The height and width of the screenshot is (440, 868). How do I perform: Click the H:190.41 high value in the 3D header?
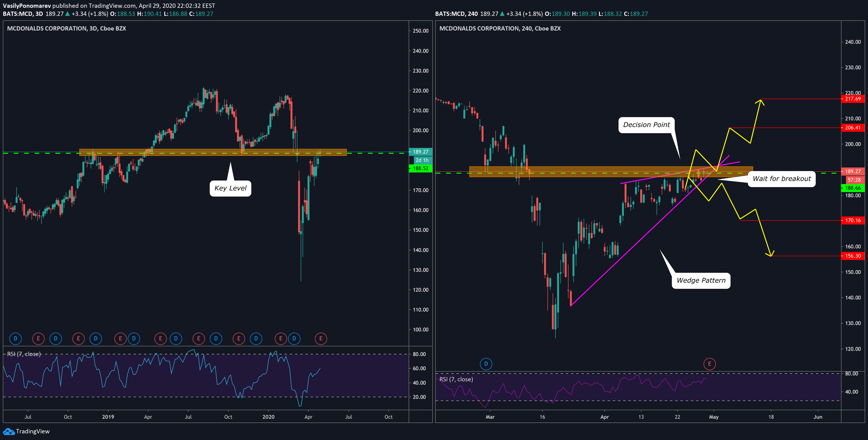pos(149,14)
